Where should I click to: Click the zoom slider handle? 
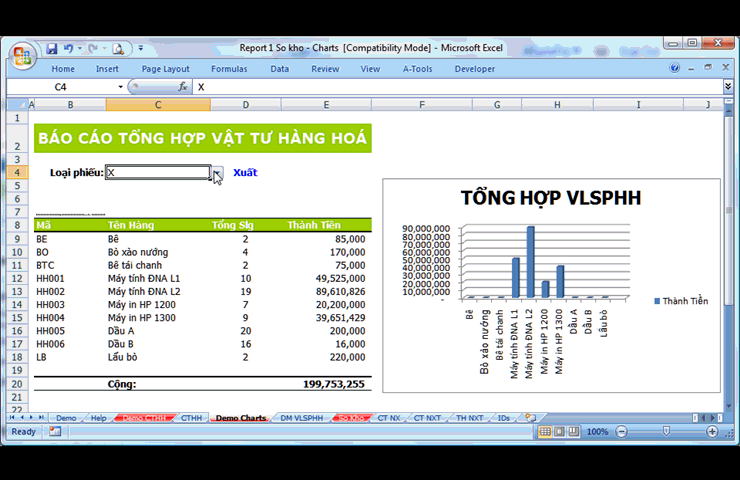tap(666, 432)
